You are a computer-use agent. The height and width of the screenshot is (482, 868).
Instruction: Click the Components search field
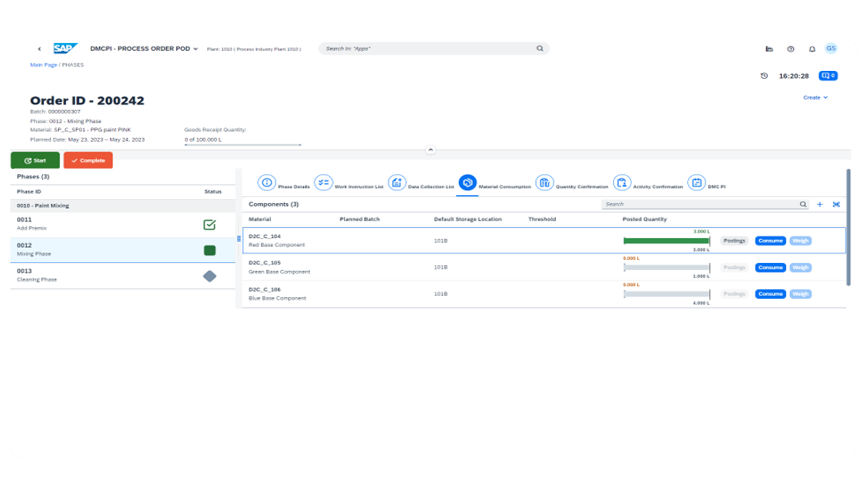701,205
